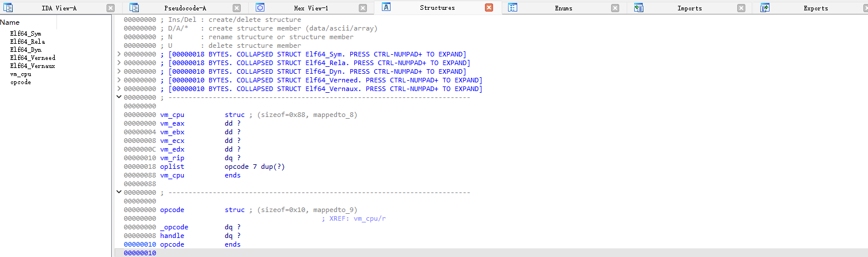Image resolution: width=868 pixels, height=257 pixels.
Task: Collapse the vm_cpu struct definition
Action: [119, 97]
